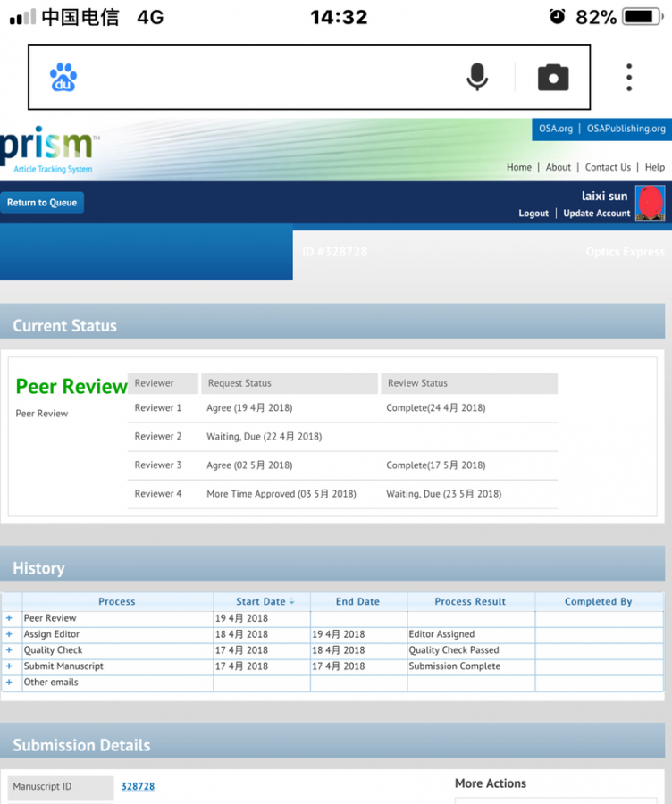Click the Return to Queue button
This screenshot has height=804, width=672.
[42, 203]
